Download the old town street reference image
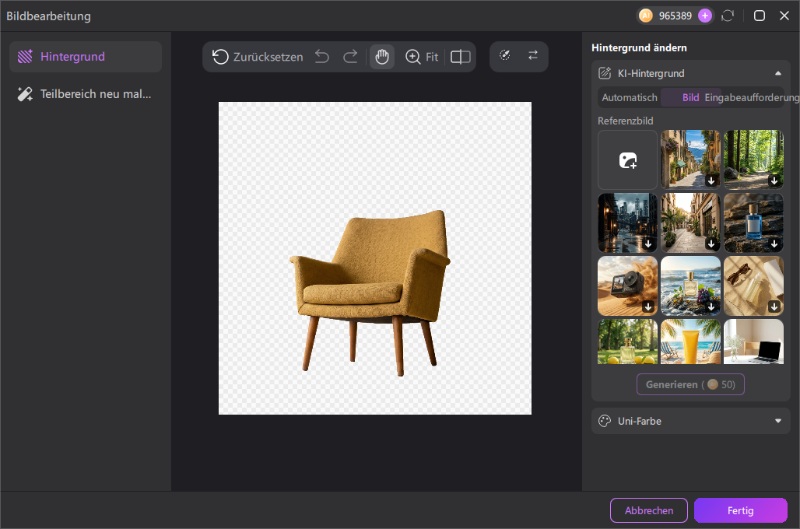This screenshot has height=529, width=800. (x=711, y=181)
